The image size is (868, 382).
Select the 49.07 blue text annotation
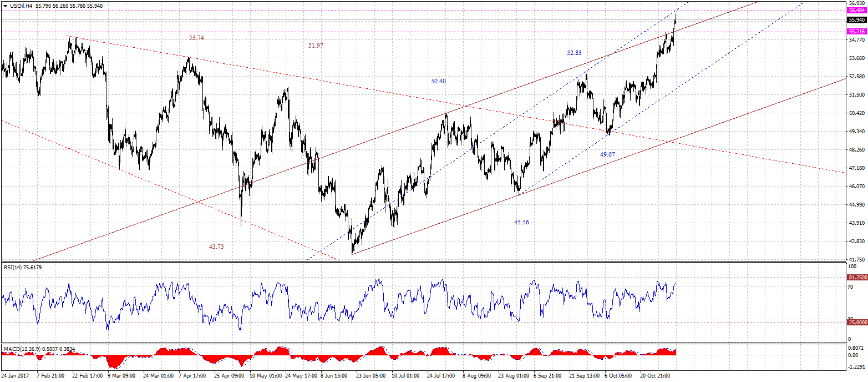[607, 154]
